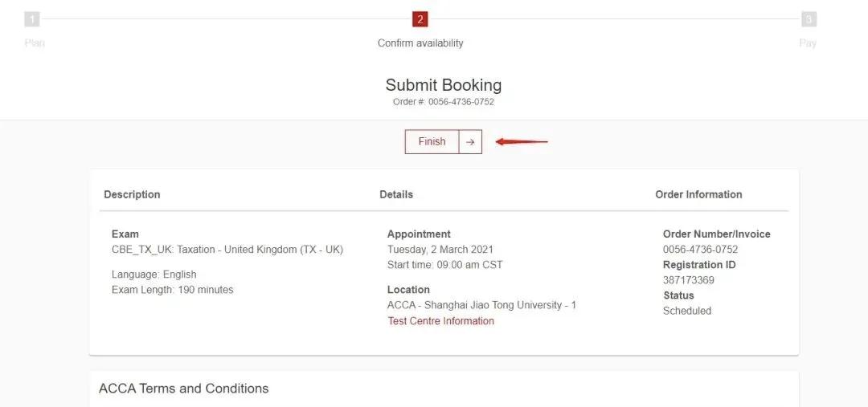Click the Description column header
This screenshot has width=868, height=407.
pyautogui.click(x=132, y=194)
